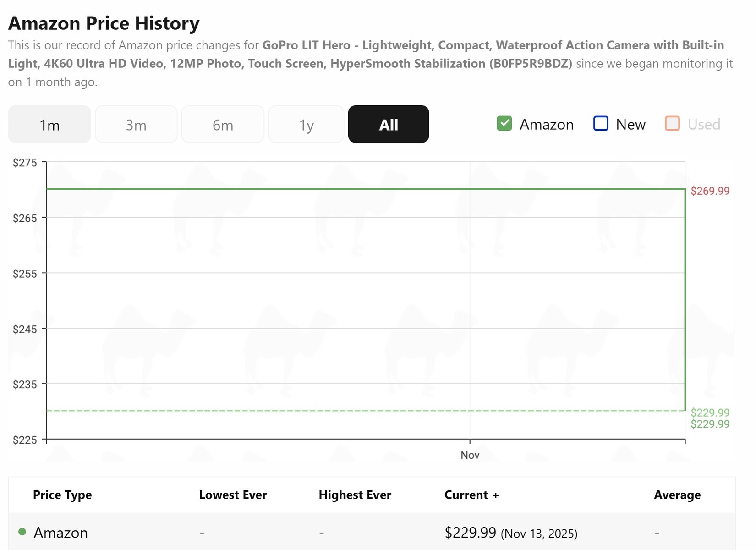Choose the 6m price history range
Screen dimensions: 756x550
coord(223,125)
